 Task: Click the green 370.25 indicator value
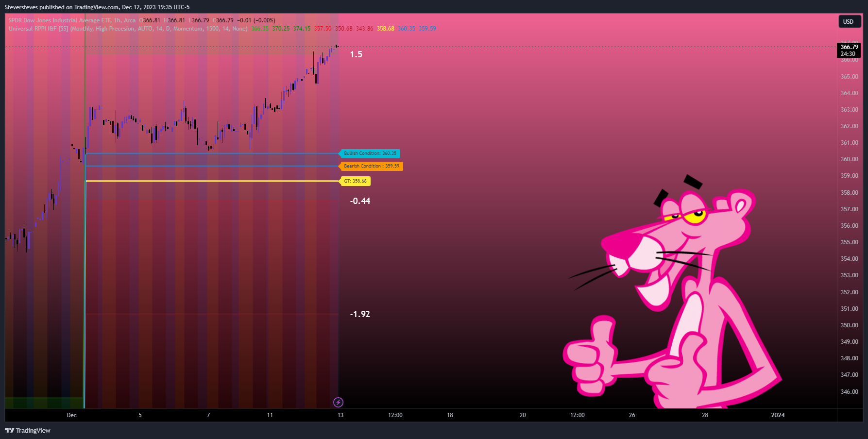[281, 29]
